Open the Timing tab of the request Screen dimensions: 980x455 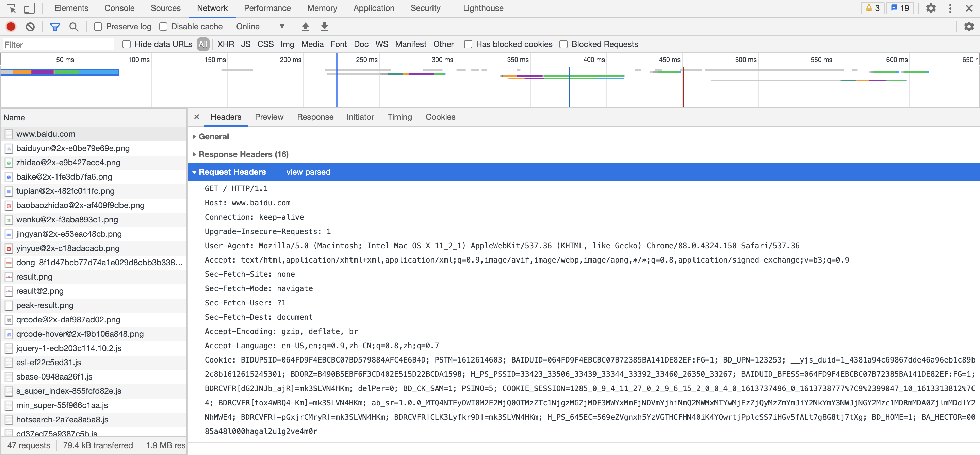(x=399, y=117)
